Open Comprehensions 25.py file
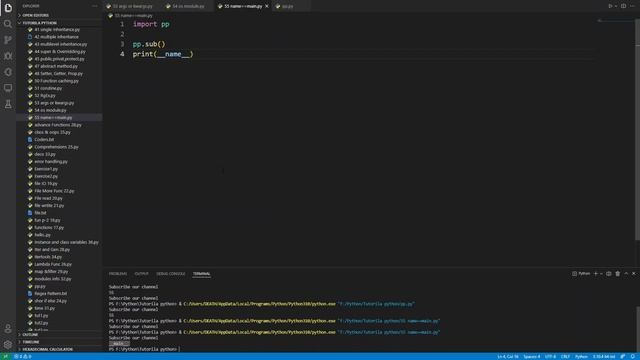The image size is (640, 360). click(59, 147)
